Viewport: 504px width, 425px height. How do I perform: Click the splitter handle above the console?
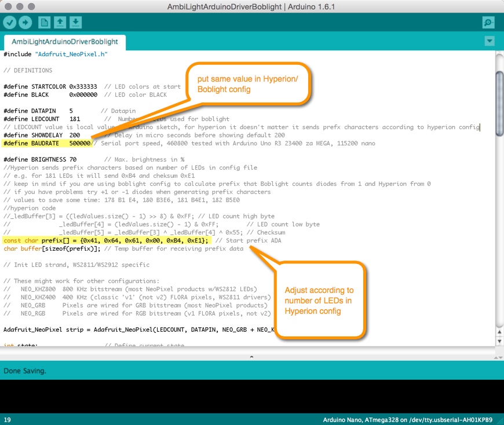(x=251, y=357)
